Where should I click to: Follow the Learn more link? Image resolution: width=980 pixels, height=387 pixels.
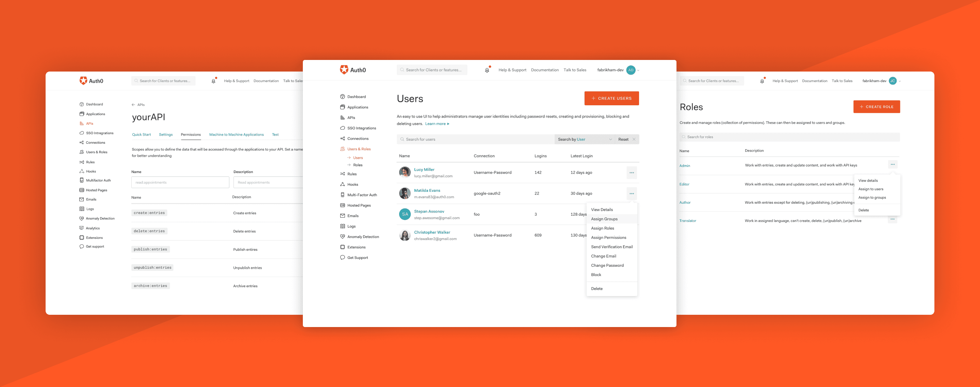click(x=437, y=124)
